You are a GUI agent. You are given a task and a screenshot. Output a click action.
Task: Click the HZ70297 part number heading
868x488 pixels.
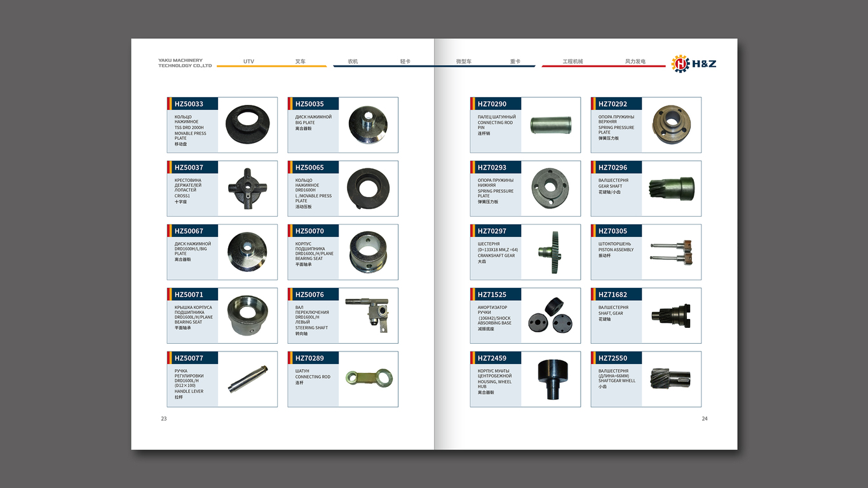(492, 231)
